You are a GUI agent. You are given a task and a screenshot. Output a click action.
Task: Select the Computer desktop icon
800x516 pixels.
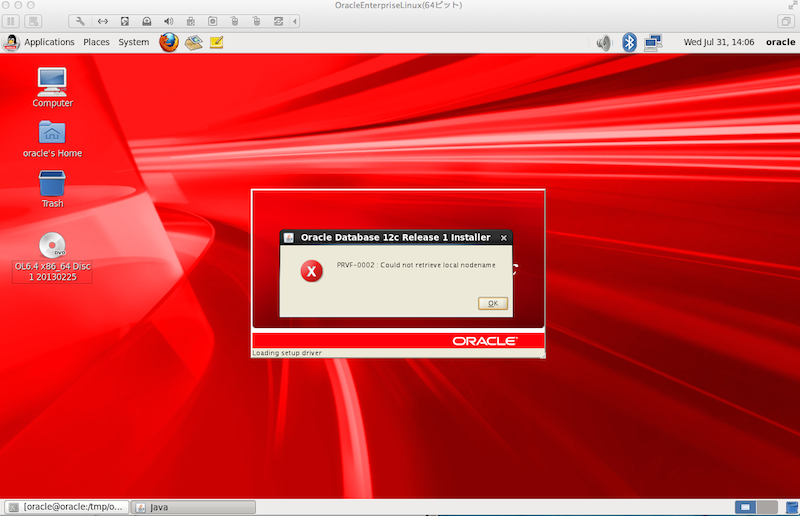tap(53, 87)
